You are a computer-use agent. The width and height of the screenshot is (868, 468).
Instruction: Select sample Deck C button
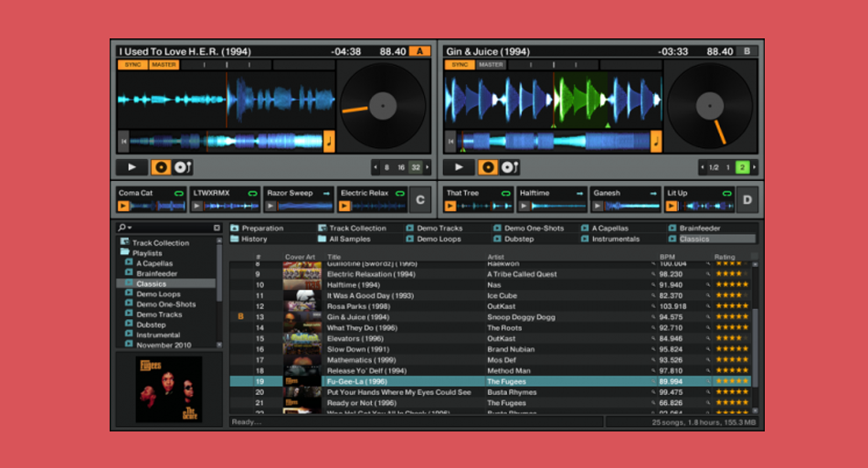420,200
